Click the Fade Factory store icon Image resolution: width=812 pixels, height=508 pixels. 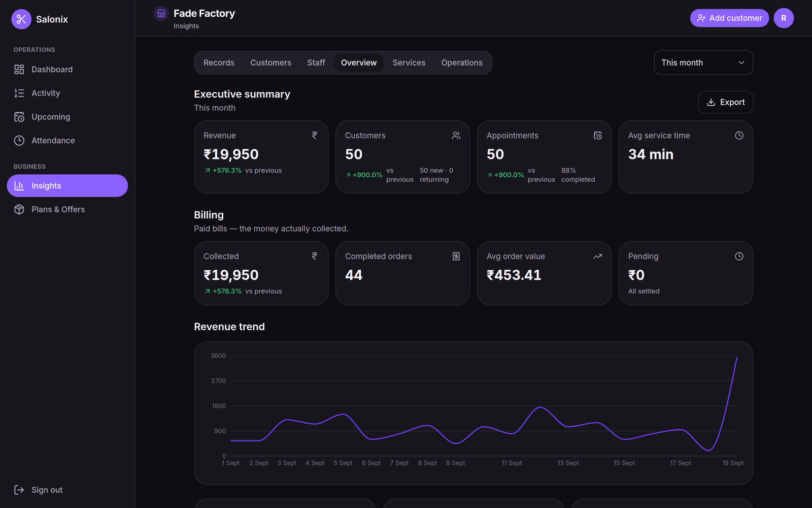161,14
